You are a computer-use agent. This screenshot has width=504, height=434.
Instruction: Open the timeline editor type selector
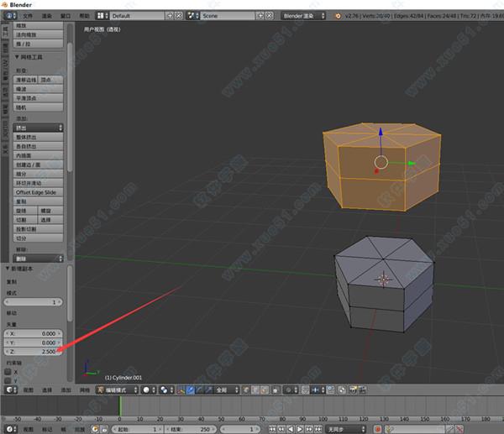click(x=12, y=429)
